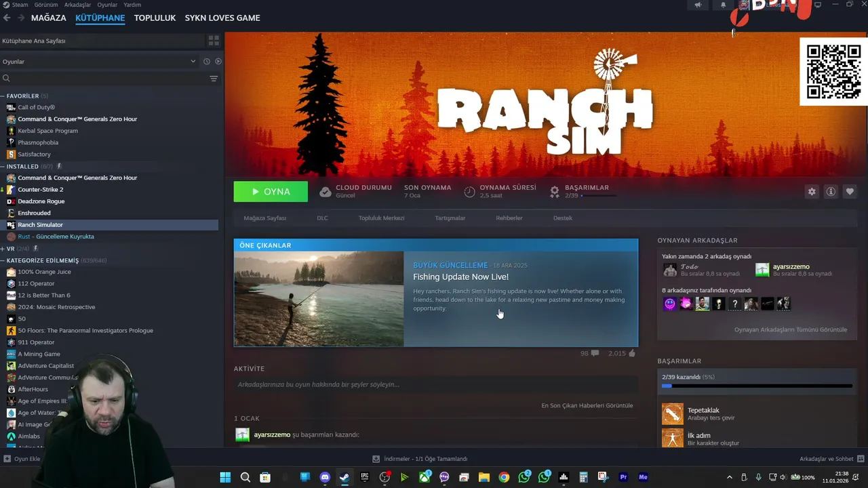Select Counter-Strike 2 in the library
The height and width of the screenshot is (488, 868).
point(40,190)
